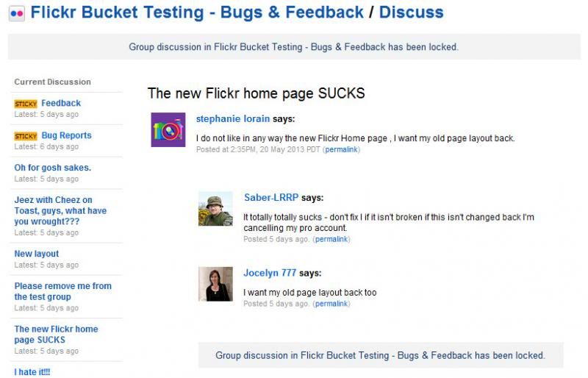This screenshot has height=378, width=588.
Task: Open Saber-LRRP's avatar picture
Action: point(215,208)
